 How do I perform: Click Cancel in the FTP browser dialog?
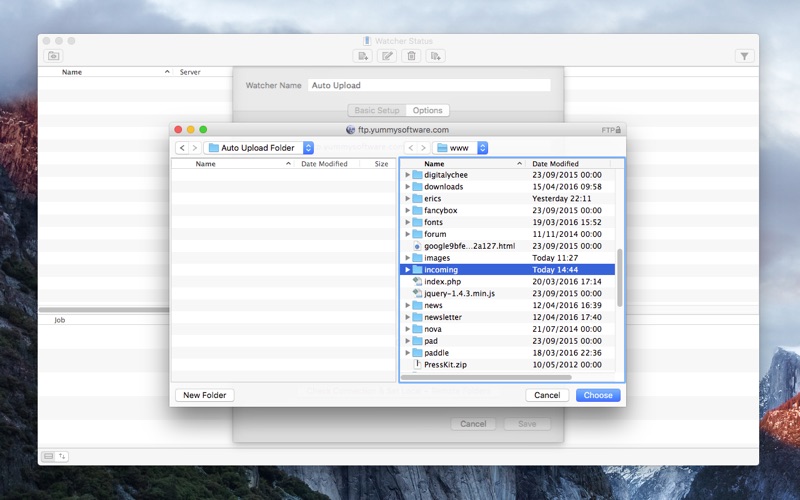(x=547, y=395)
